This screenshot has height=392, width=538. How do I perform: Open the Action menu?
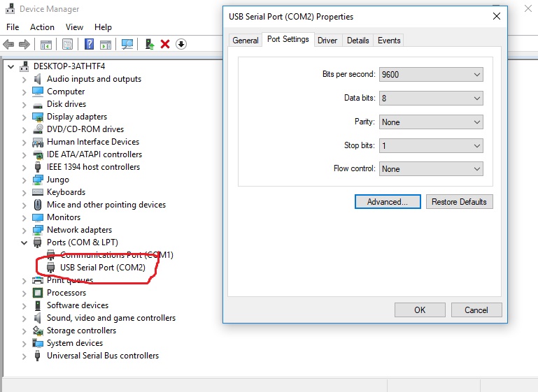42,27
